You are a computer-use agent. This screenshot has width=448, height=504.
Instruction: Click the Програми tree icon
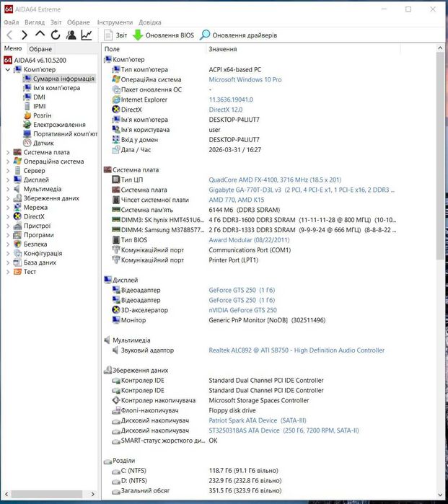(x=18, y=235)
